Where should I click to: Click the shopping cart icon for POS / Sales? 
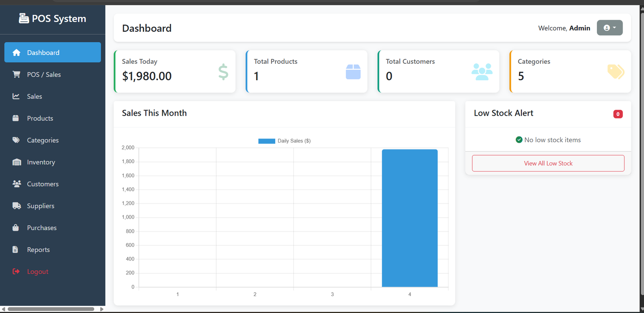(x=16, y=75)
